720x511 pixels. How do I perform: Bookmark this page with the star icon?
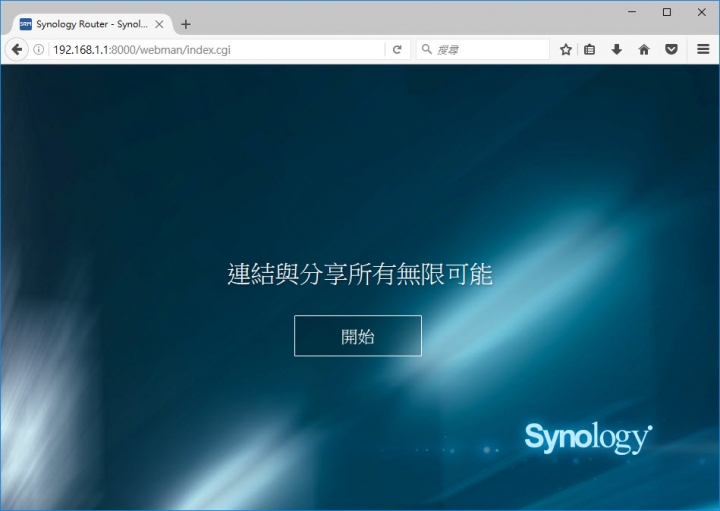click(x=566, y=50)
